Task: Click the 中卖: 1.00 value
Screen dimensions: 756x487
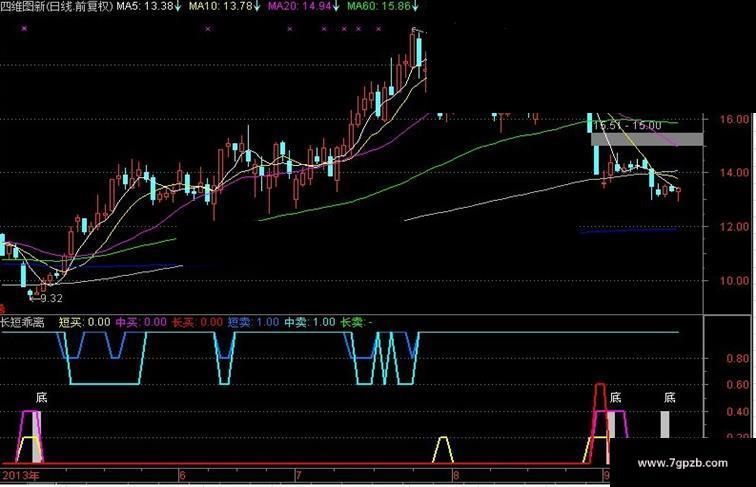Action: tap(310, 322)
